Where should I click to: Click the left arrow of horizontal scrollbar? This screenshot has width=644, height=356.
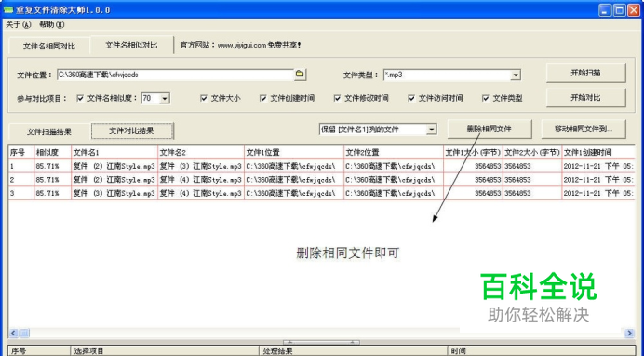[x=14, y=333]
